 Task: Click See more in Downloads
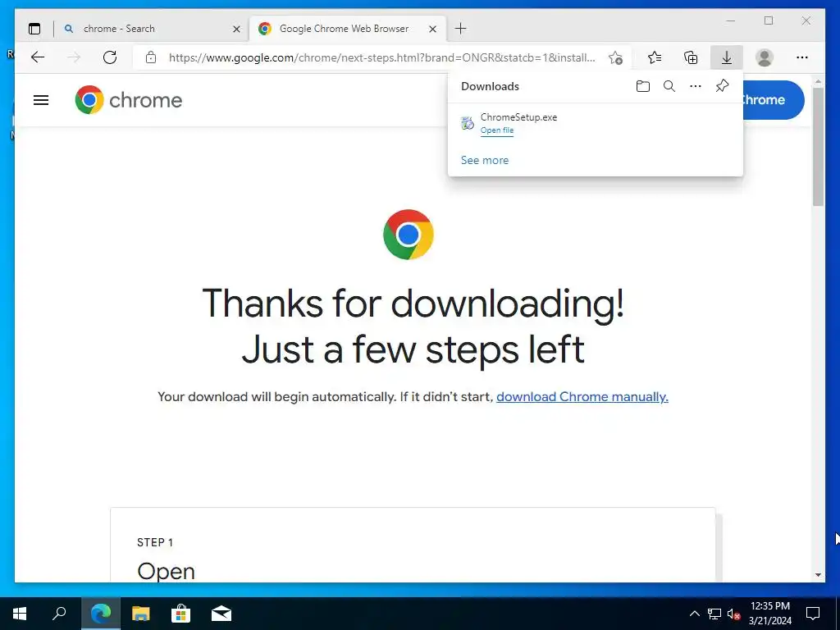pyautogui.click(x=485, y=160)
